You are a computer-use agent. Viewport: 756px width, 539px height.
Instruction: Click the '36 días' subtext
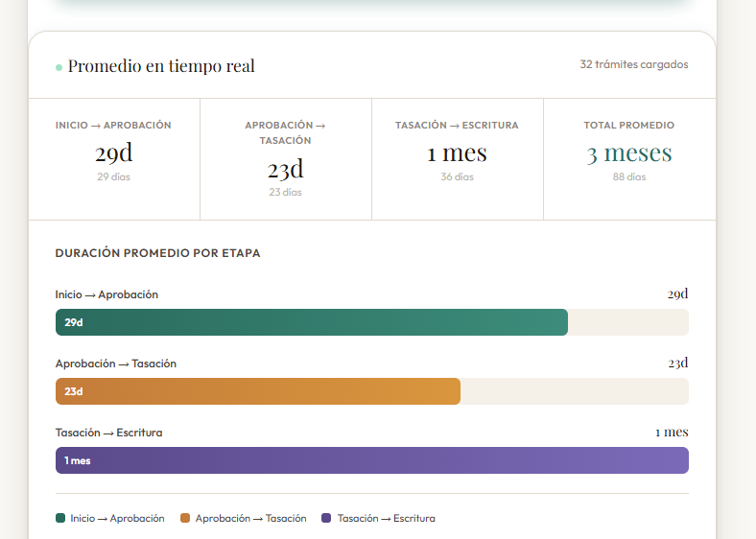coord(457,176)
